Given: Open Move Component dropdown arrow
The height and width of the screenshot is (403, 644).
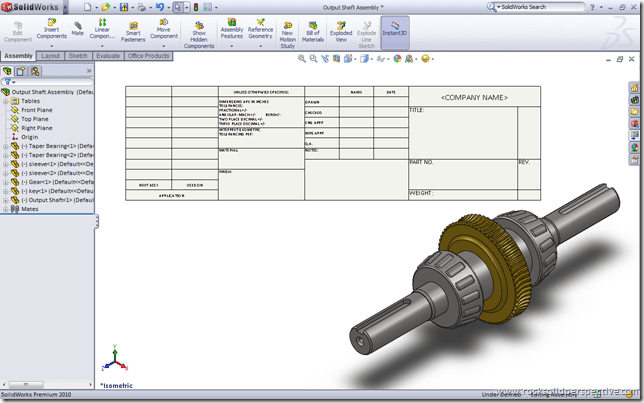Looking at the screenshot, I should tap(163, 46).
